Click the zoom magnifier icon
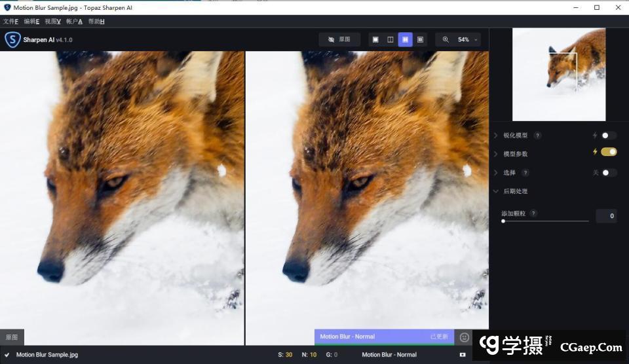This screenshot has height=364, width=629. 446,40
